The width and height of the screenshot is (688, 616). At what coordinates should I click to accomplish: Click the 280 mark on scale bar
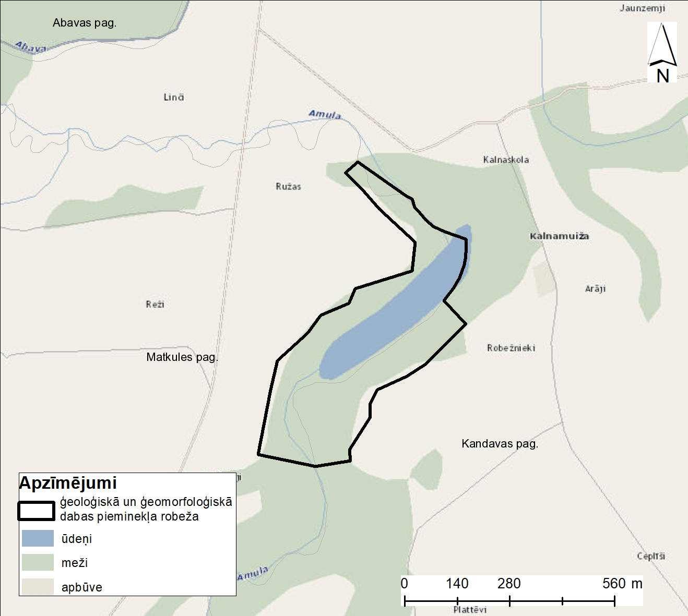click(x=509, y=584)
